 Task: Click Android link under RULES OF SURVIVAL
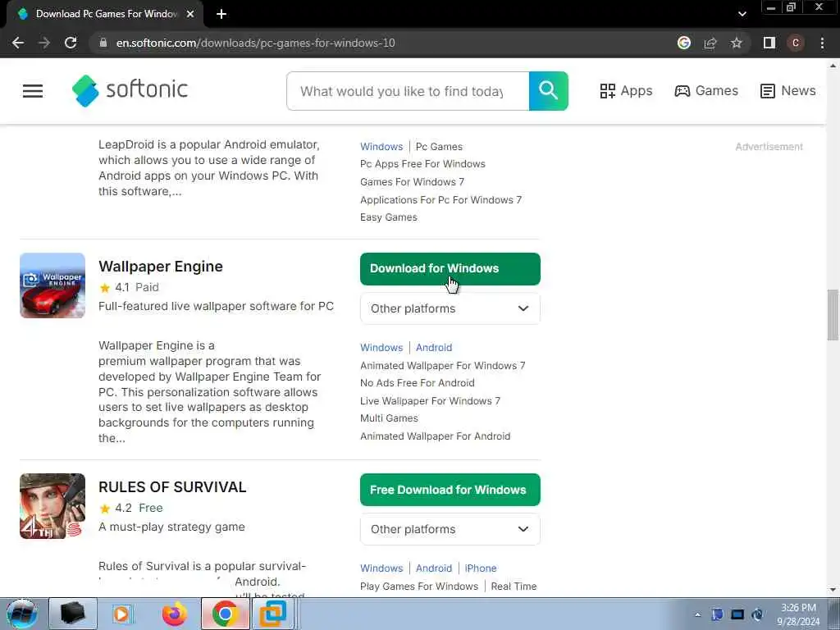[434, 568]
